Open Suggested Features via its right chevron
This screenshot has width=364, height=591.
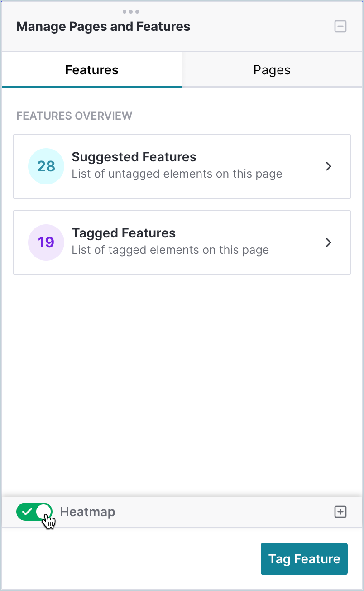(329, 166)
